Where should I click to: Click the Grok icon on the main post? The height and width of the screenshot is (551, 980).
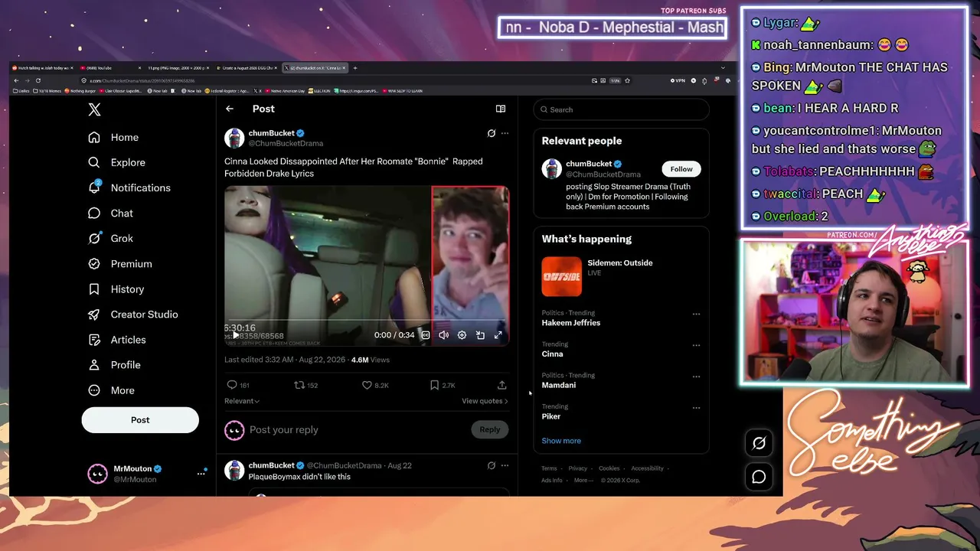pyautogui.click(x=492, y=133)
